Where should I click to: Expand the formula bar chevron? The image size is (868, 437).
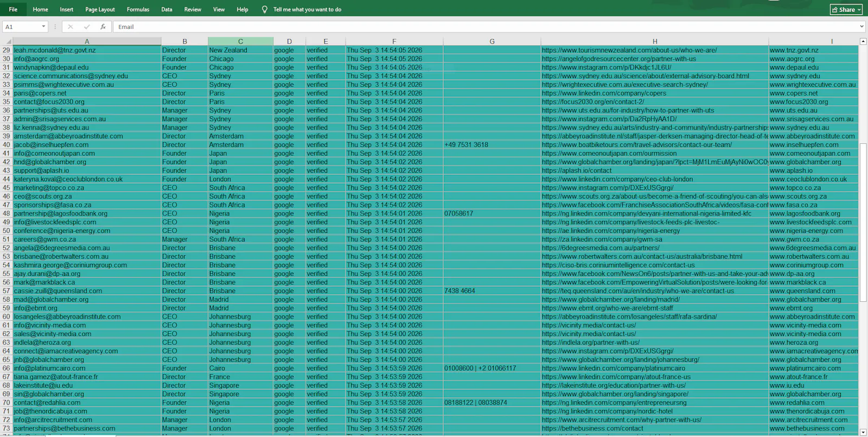[861, 27]
